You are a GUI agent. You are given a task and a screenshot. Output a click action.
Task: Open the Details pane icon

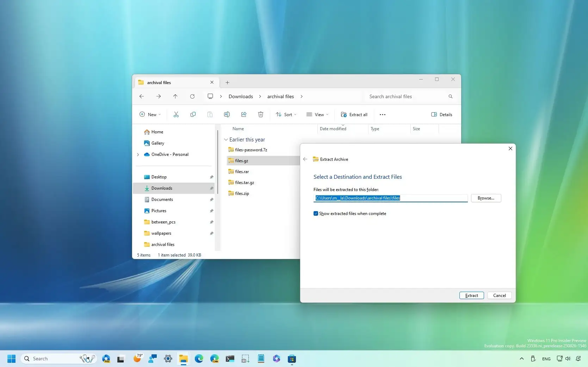coord(441,114)
